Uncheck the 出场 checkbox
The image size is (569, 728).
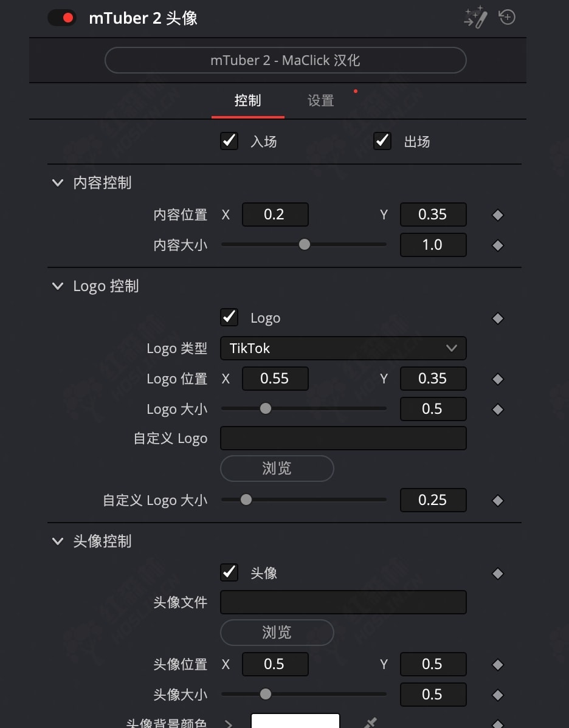[x=382, y=141]
